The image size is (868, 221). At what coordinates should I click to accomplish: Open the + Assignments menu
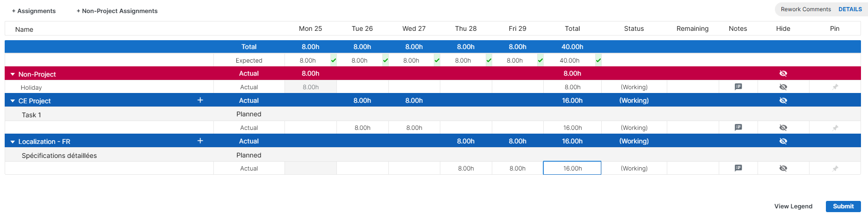[x=34, y=11]
